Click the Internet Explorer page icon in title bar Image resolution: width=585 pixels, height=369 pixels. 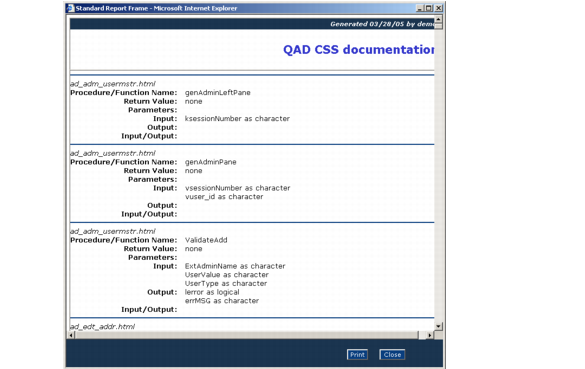pos(71,8)
